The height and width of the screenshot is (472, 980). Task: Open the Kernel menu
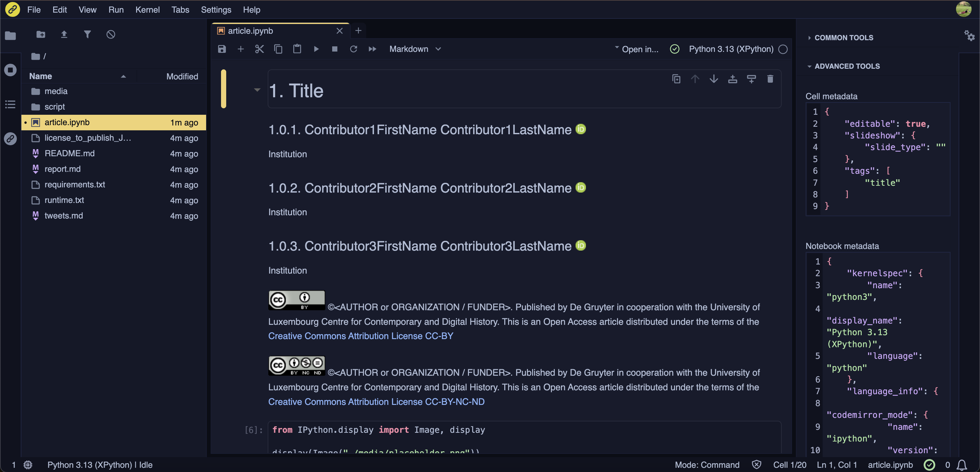click(147, 10)
